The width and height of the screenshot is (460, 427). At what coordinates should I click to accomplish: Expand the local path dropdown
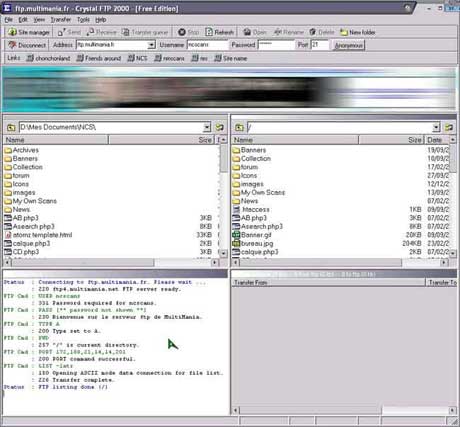point(207,127)
